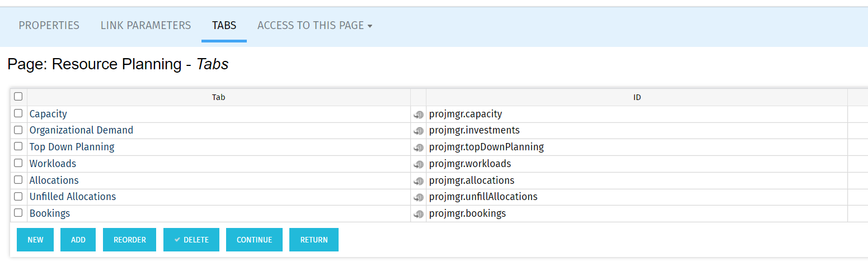Click the globe icon in Bookings row
Screen dimensions: 868x271
pos(418,214)
